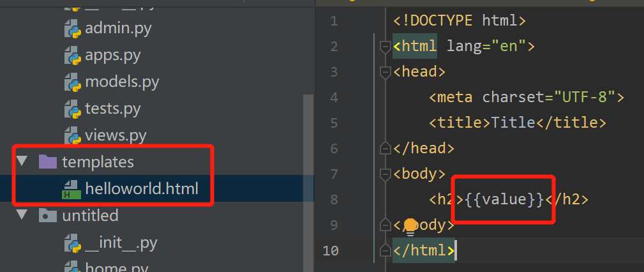Collapse the untitled folder arrow
This screenshot has height=272, width=644.
coord(22,216)
